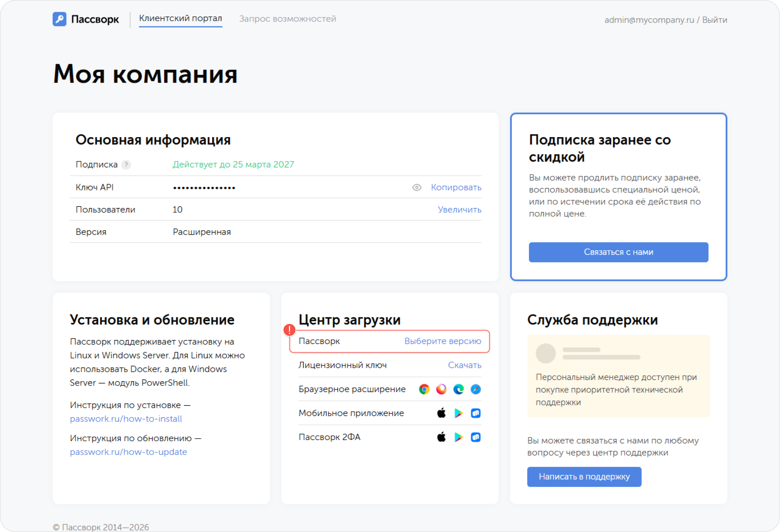Show the hidden API key with eye icon
The image size is (780, 532).
tap(417, 187)
